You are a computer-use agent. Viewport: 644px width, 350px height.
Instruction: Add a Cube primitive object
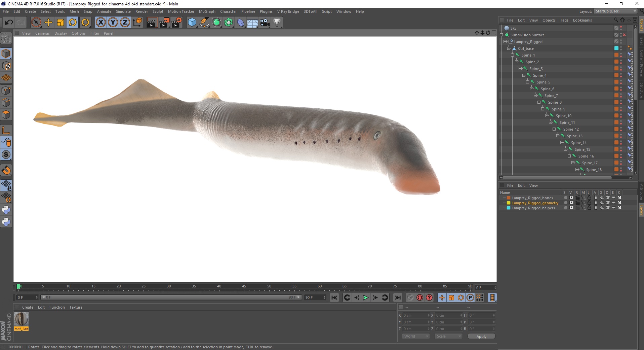pyautogui.click(x=192, y=23)
